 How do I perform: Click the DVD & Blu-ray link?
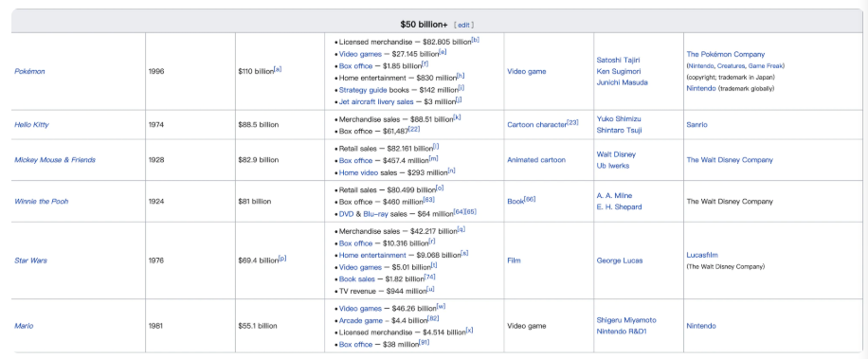click(x=364, y=213)
